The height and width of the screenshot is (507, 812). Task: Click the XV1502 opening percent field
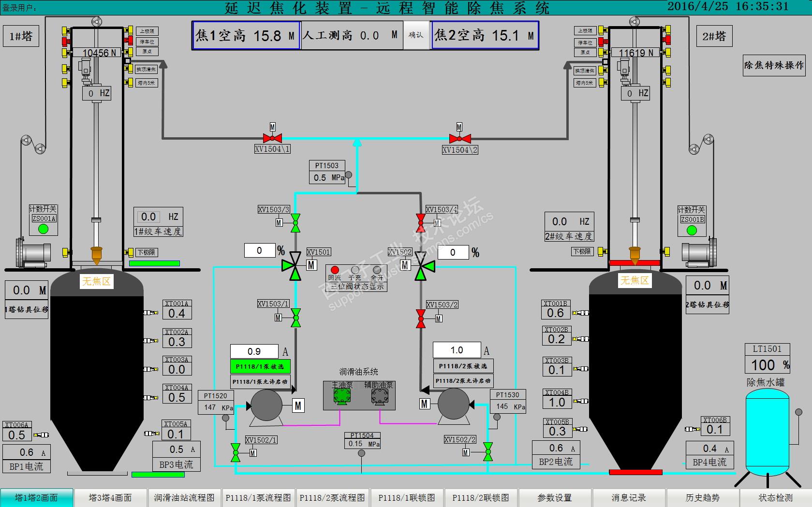tap(453, 252)
